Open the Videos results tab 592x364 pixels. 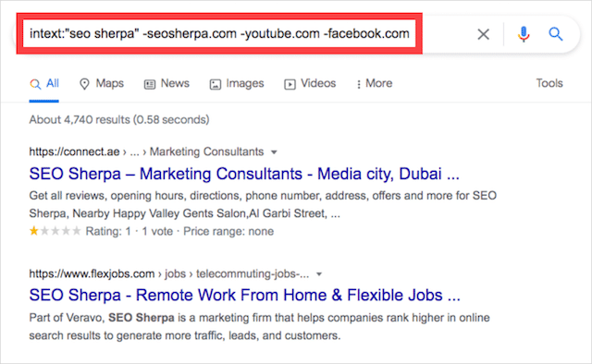coord(310,84)
